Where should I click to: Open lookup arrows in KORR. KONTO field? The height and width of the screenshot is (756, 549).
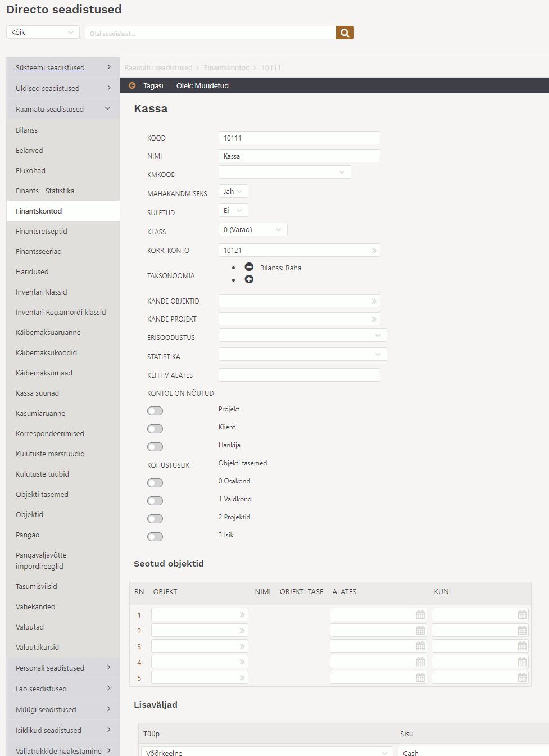pos(374,251)
